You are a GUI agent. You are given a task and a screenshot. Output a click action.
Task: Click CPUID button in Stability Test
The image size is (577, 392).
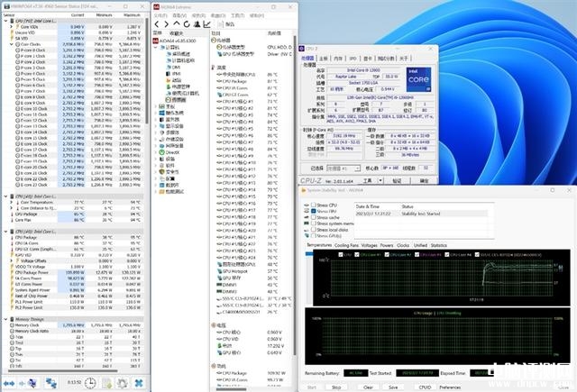click(425, 387)
